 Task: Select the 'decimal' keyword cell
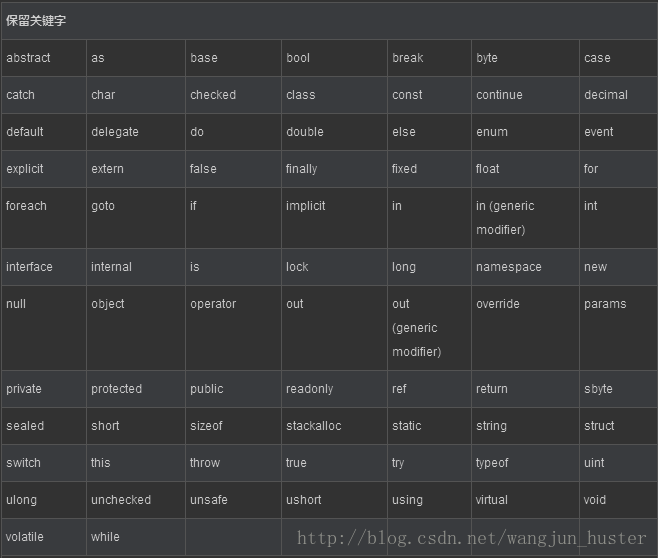point(619,95)
